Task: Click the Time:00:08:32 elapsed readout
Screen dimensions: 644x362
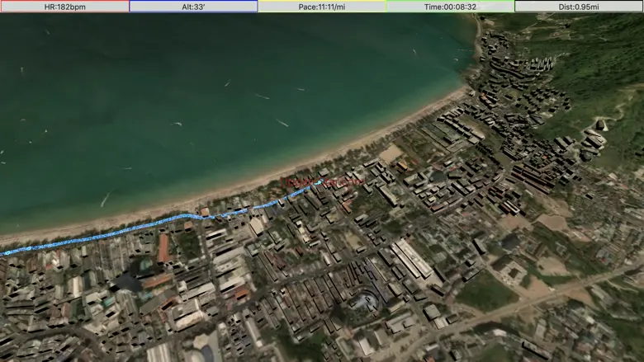Action: click(x=450, y=7)
